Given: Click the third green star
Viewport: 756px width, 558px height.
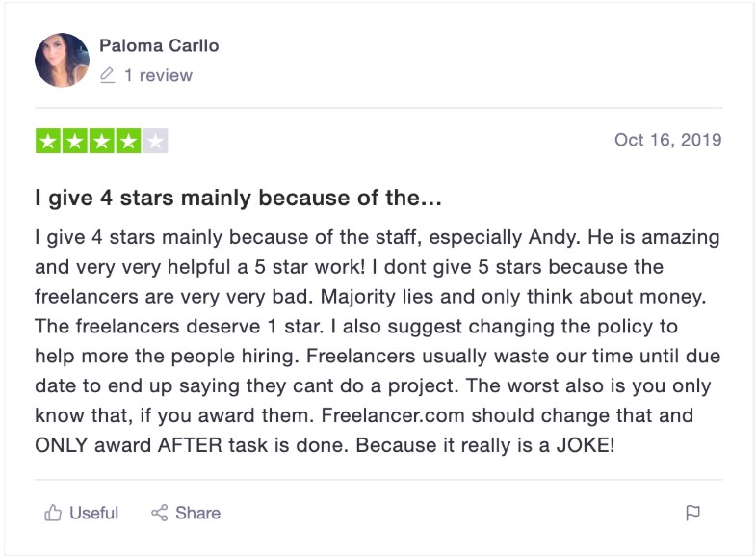Looking at the screenshot, I should 102,141.
